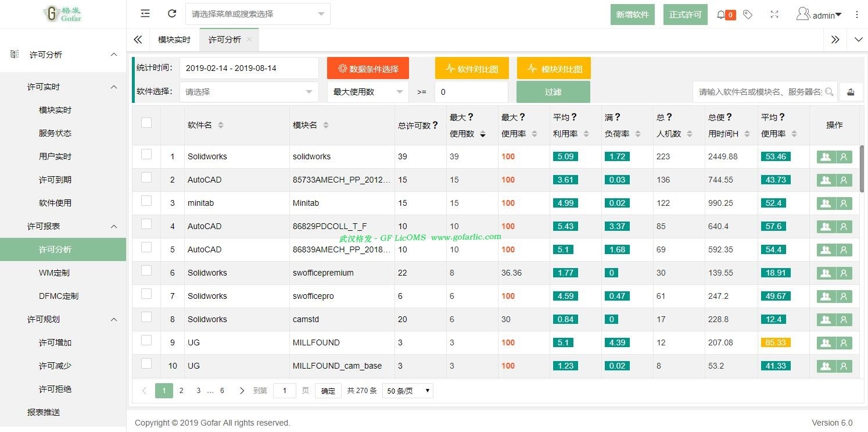
Task: Check the checkbox for the Solidworks solidworks row
Action: pyautogui.click(x=146, y=155)
